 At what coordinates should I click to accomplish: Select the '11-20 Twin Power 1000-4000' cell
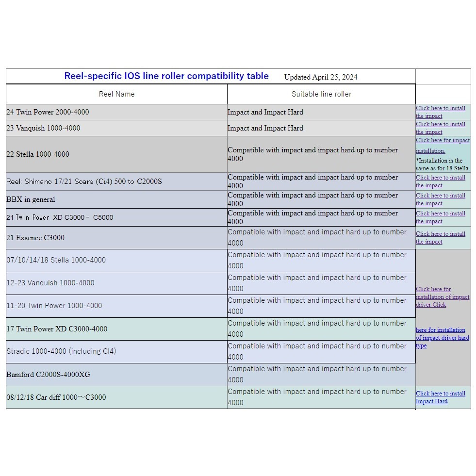(54, 306)
